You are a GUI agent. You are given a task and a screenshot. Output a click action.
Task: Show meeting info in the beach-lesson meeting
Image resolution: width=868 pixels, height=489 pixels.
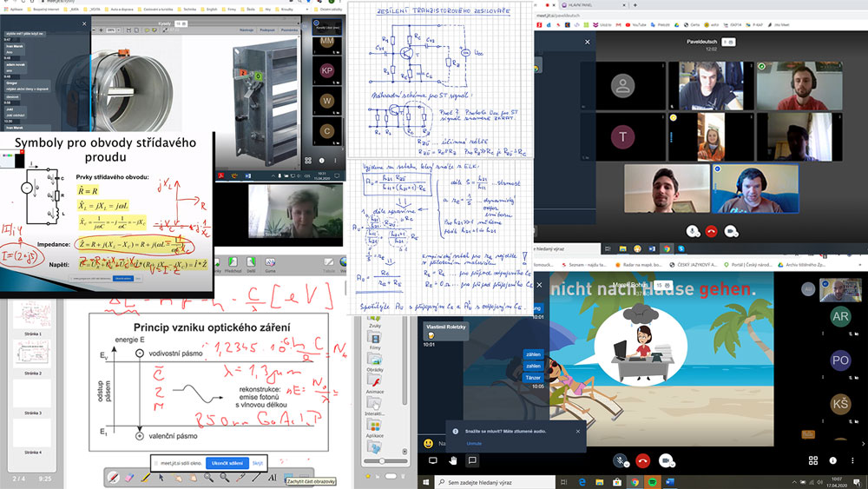(x=832, y=460)
